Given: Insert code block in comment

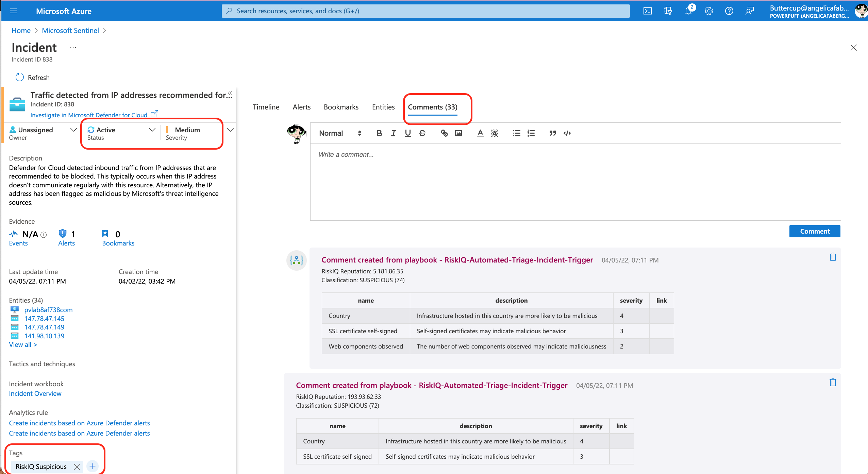Looking at the screenshot, I should pos(567,133).
